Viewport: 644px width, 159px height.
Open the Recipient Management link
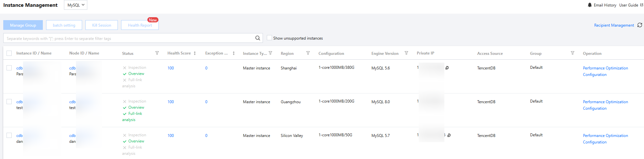(x=614, y=25)
